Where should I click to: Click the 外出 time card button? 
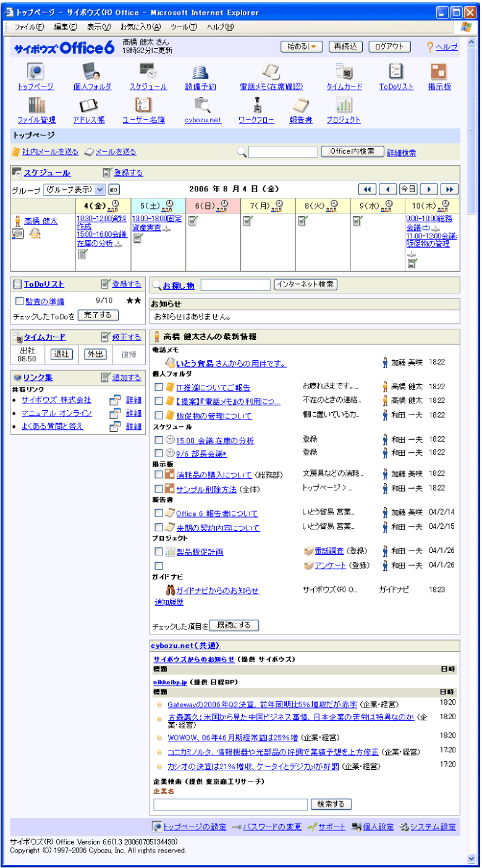coord(95,354)
